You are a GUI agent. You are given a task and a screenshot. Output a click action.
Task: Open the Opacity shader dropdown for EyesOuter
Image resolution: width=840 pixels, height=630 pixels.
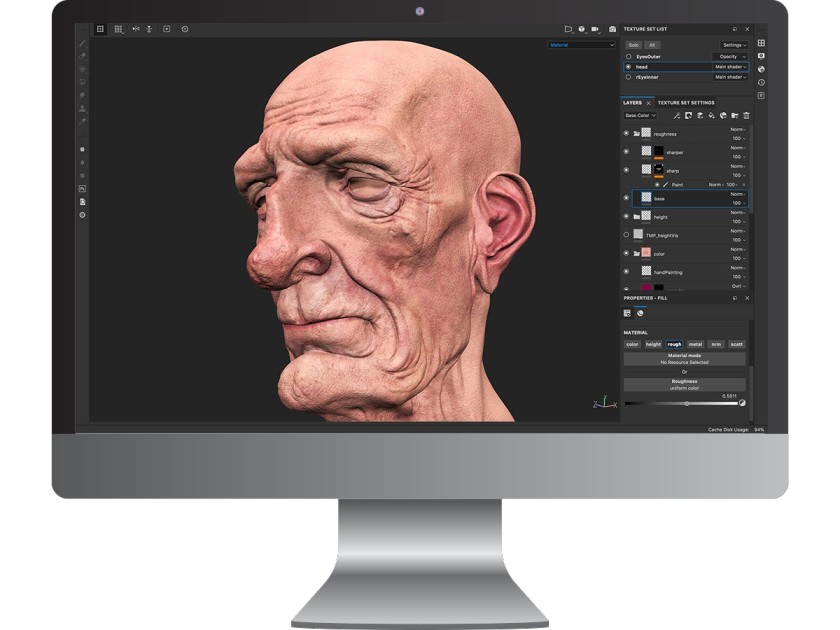730,56
